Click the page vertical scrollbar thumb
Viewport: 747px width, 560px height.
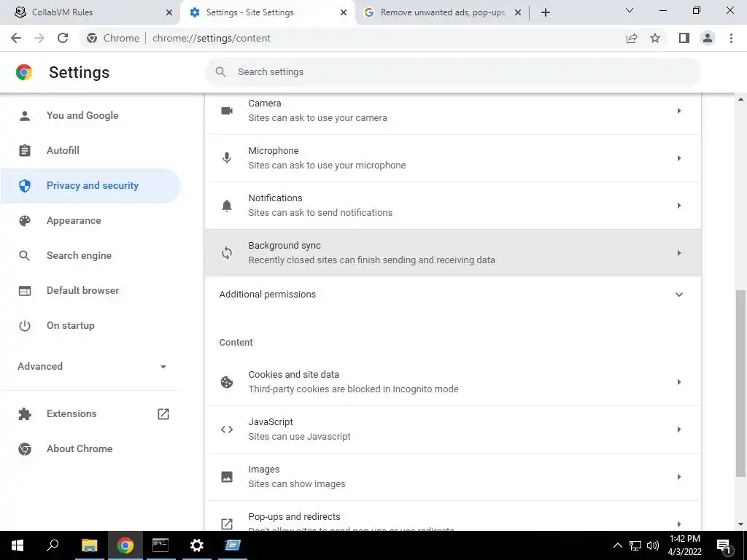[740, 383]
